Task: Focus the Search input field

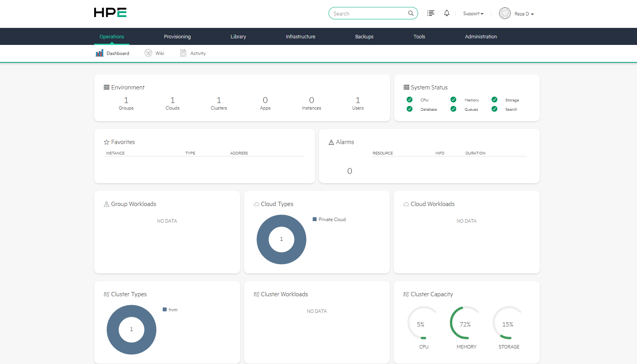Action: pos(368,14)
